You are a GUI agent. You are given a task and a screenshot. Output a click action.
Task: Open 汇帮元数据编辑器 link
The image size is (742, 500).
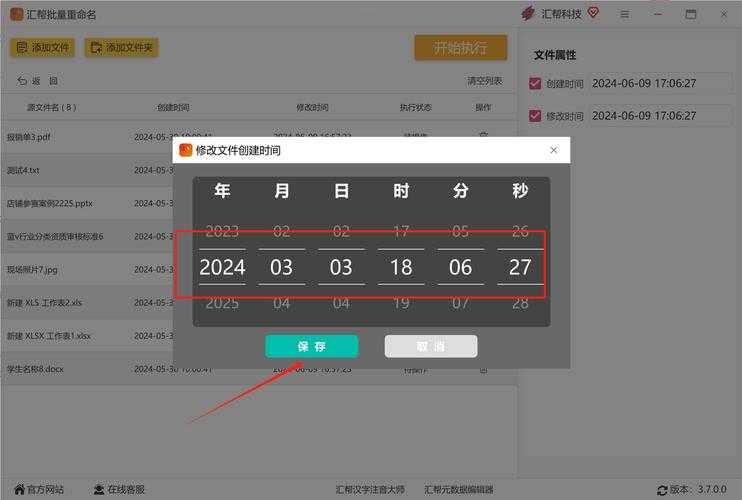(x=459, y=489)
